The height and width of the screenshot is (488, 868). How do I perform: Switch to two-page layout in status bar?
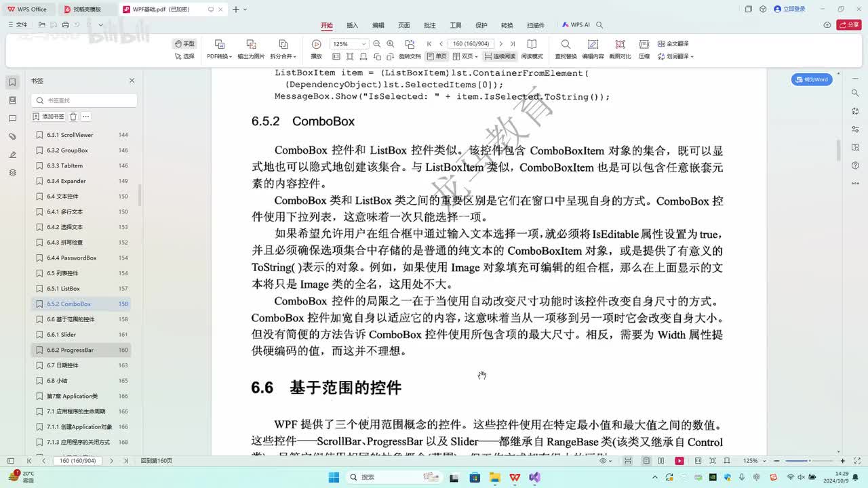[x=662, y=461]
